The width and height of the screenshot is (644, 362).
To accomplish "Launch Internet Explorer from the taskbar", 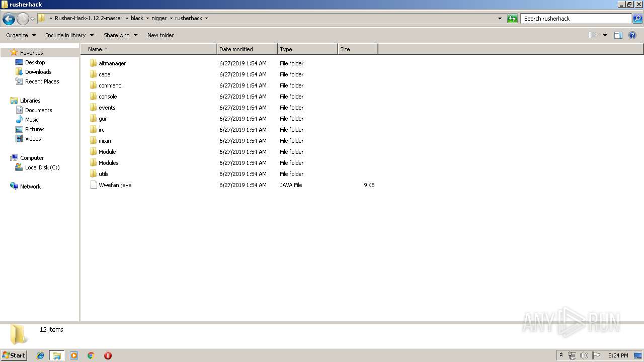I will 40,355.
